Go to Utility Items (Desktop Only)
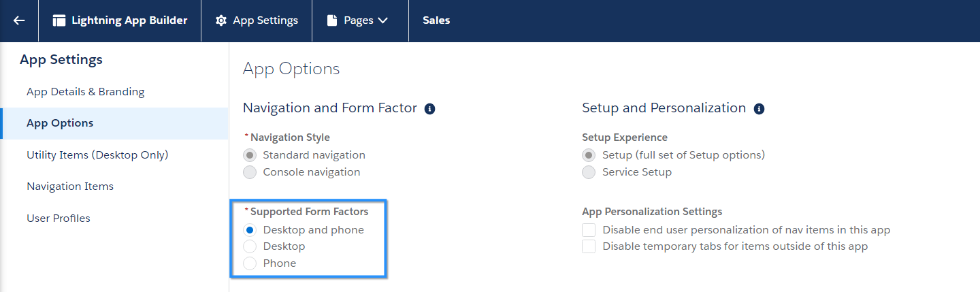Image resolution: width=980 pixels, height=292 pixels. pyautogui.click(x=97, y=155)
